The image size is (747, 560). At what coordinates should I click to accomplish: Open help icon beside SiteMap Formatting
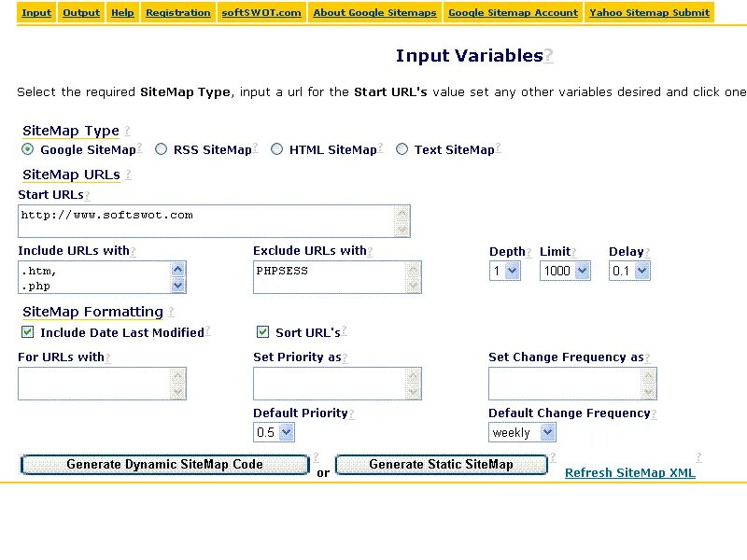pyautogui.click(x=171, y=312)
